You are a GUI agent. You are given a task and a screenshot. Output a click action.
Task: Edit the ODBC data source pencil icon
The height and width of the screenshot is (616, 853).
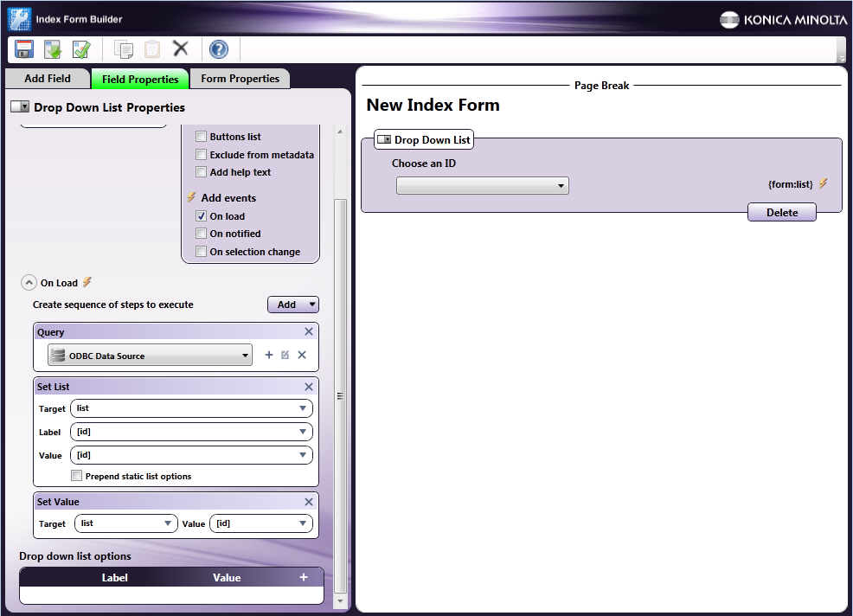coord(285,355)
